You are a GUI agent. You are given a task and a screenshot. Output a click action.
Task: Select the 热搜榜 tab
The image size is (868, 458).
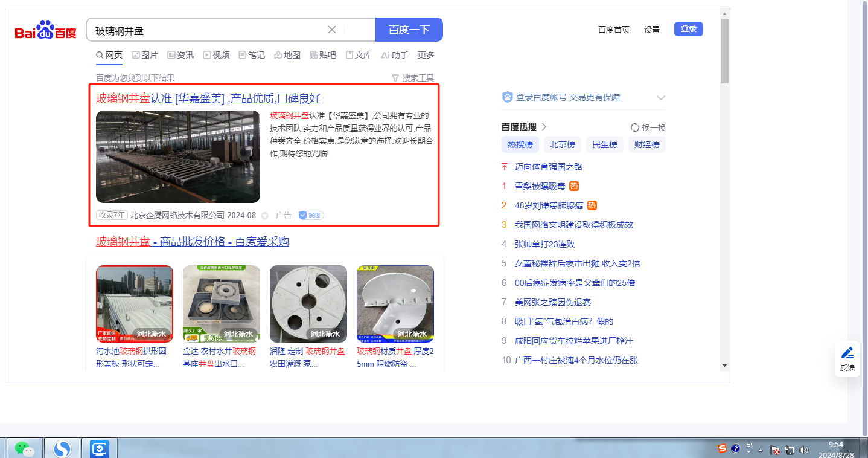point(520,144)
